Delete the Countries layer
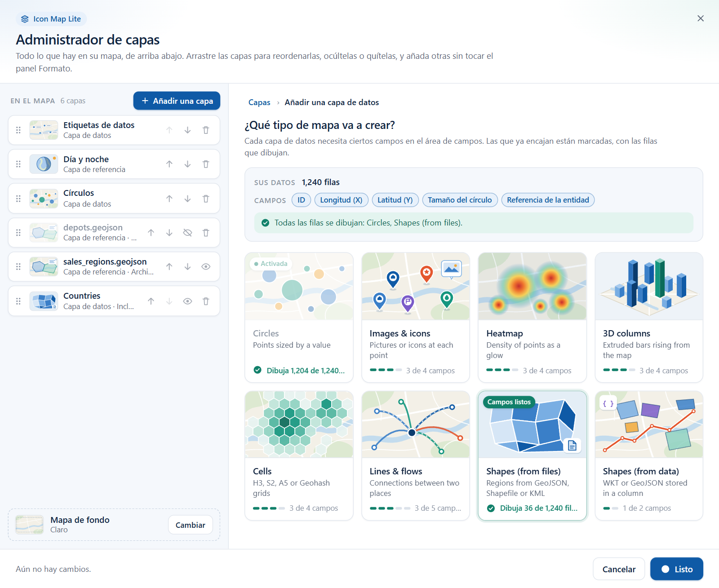Screen dimensions: 719x588 pyautogui.click(x=206, y=301)
